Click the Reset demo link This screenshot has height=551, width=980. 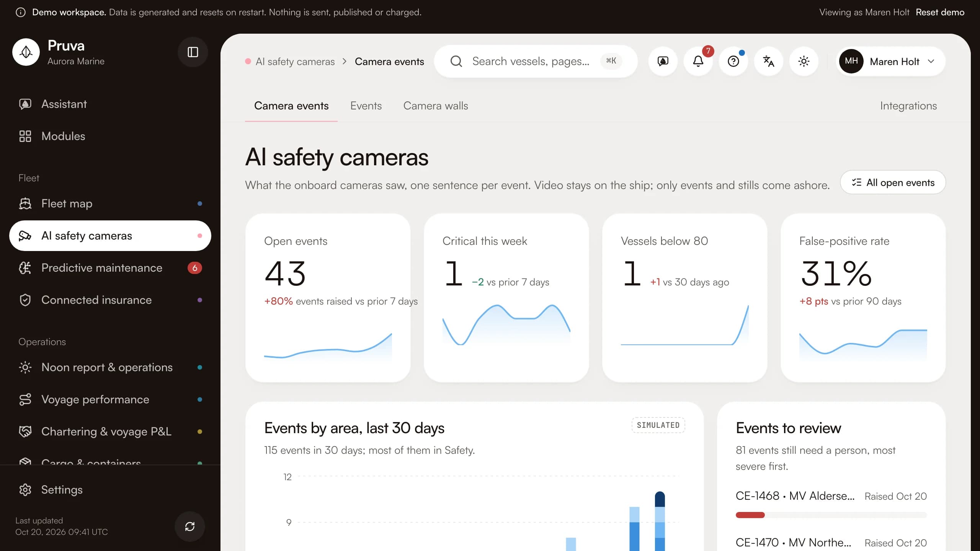[x=940, y=12]
